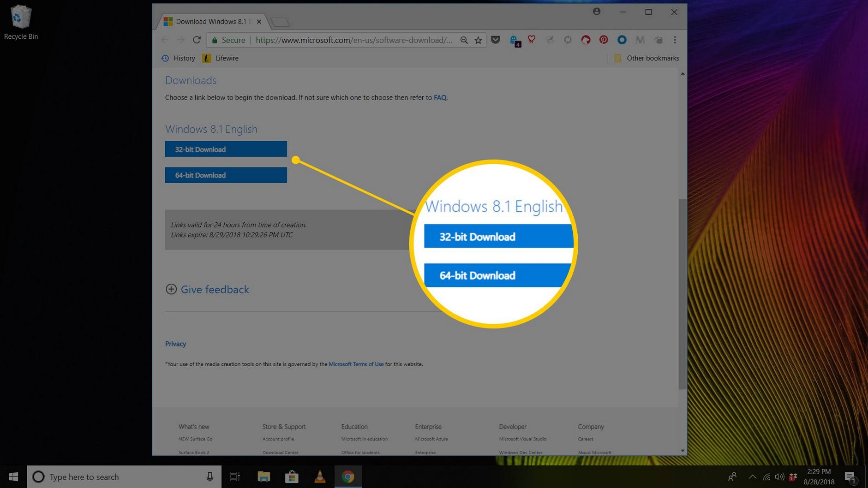Open VLC media player from the taskbar
This screenshot has width=868, height=488.
tap(320, 476)
